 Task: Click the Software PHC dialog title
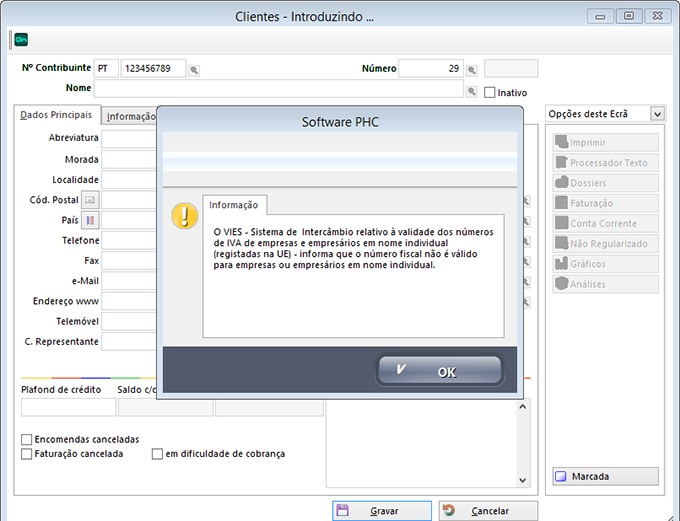(340, 122)
